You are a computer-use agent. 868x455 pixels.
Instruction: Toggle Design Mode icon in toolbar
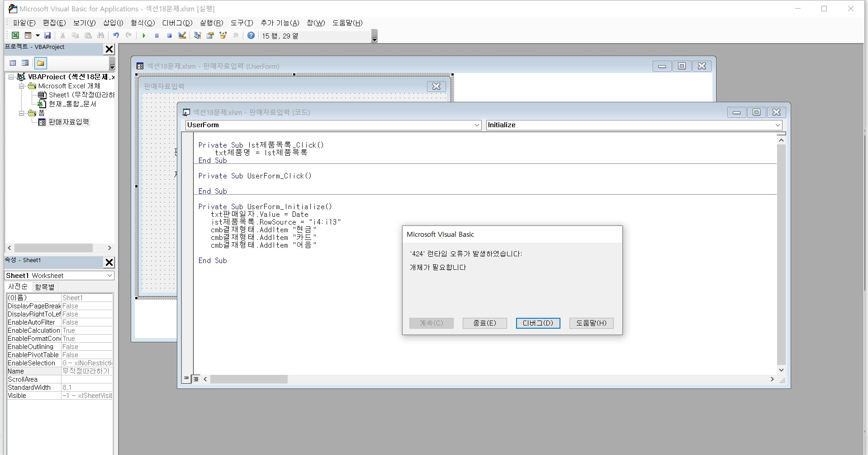pos(182,35)
